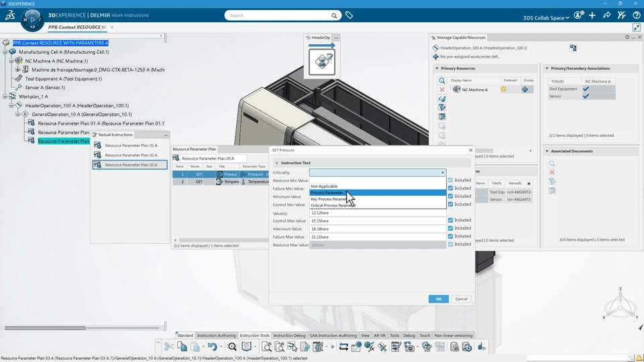644x362 pixels.
Task: Click Primary Resources horizontal scrollbar arrow
Action: [530, 151]
